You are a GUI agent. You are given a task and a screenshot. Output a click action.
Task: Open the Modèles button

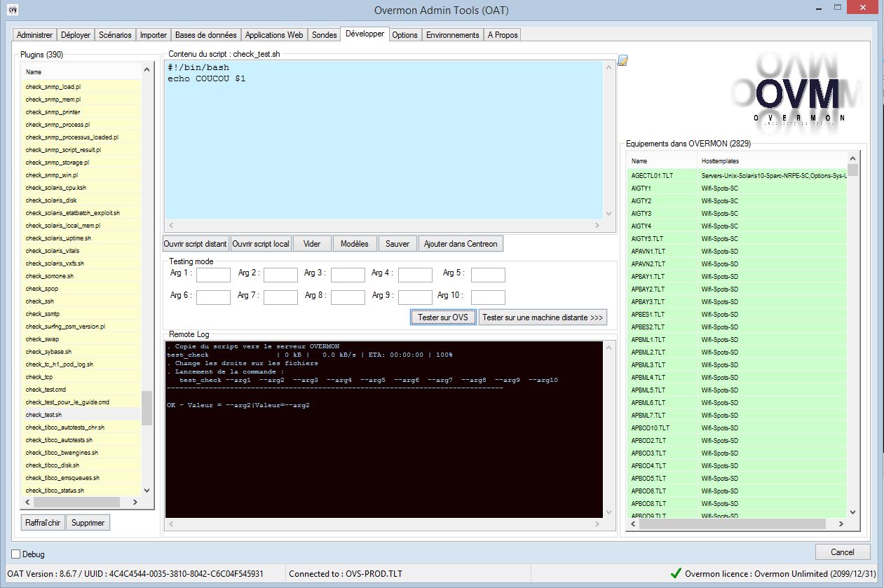point(354,244)
